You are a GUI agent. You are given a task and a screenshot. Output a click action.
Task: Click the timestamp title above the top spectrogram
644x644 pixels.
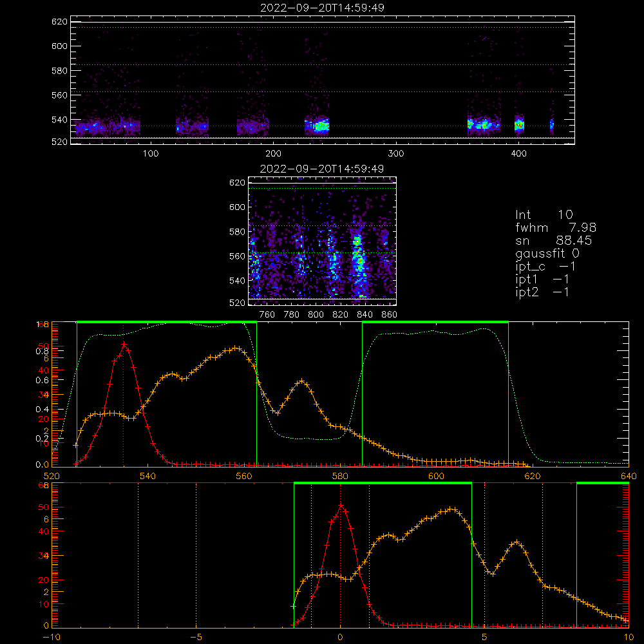pyautogui.click(x=322, y=8)
